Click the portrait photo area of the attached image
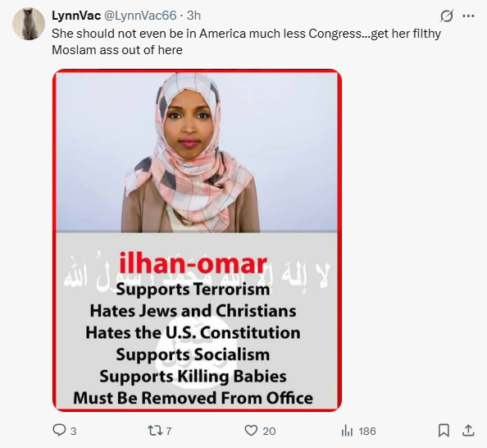487x448 pixels. 197,152
